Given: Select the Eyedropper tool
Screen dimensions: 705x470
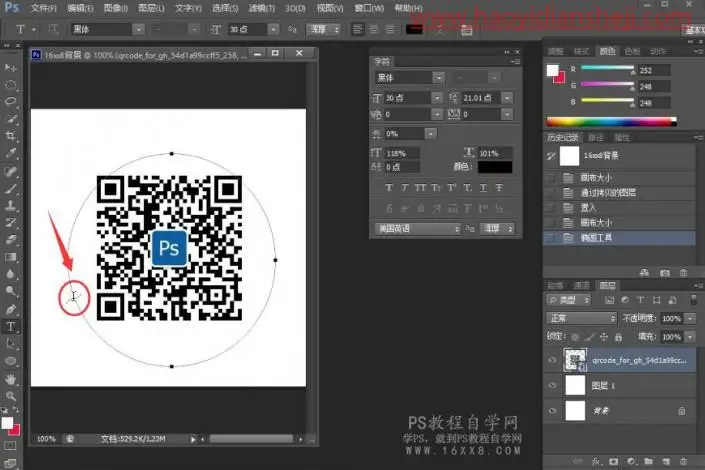Looking at the screenshot, I should point(10,152).
